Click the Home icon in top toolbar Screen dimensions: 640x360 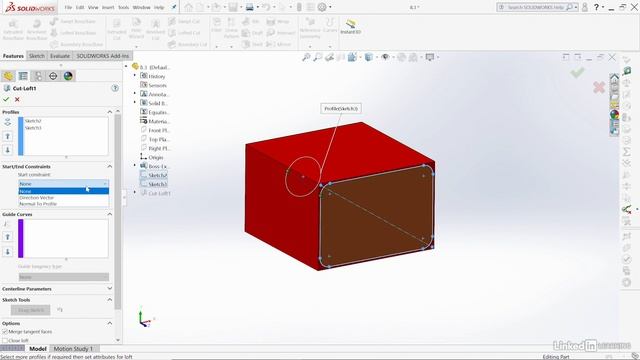(189, 7)
